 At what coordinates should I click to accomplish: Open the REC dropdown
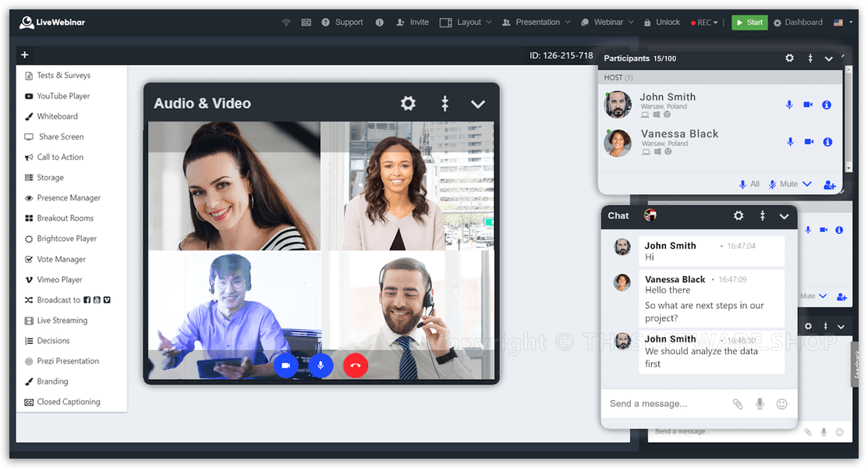706,23
